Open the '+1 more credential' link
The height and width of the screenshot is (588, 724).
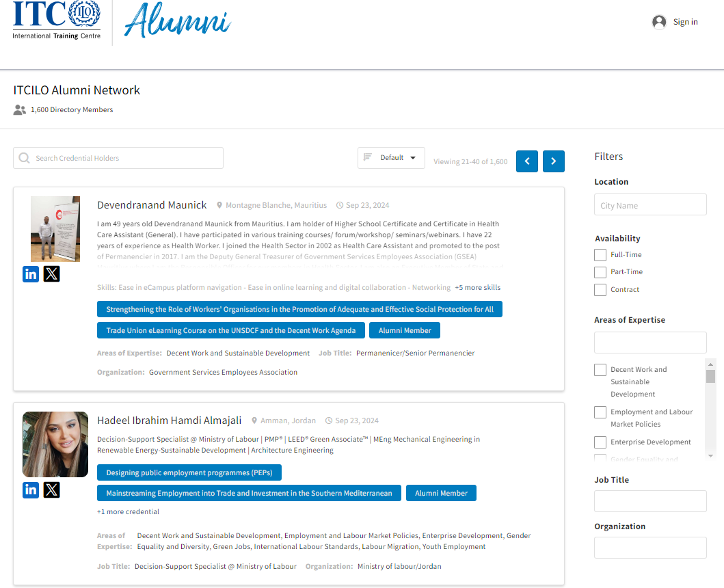point(128,511)
